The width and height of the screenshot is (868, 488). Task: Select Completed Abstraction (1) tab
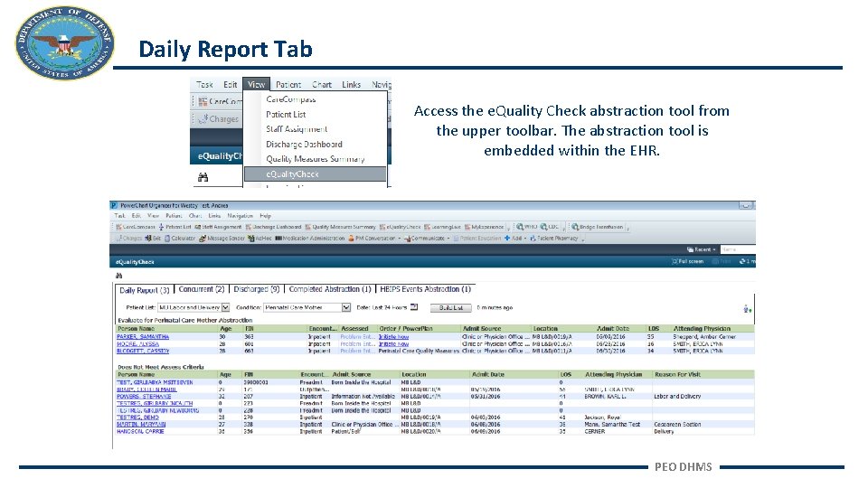point(330,289)
